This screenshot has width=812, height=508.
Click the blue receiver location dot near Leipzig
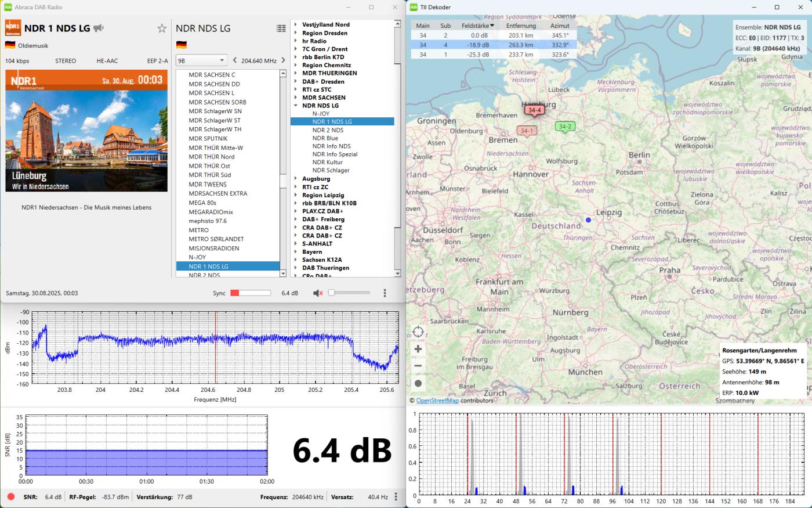click(x=588, y=220)
